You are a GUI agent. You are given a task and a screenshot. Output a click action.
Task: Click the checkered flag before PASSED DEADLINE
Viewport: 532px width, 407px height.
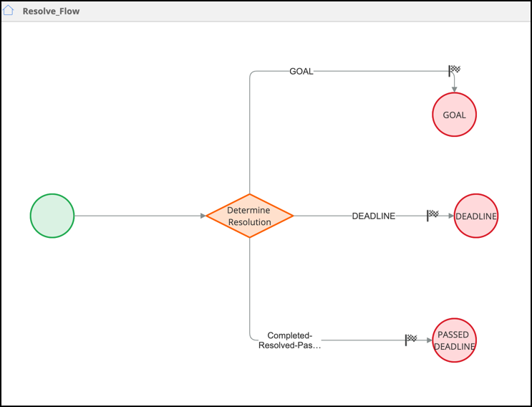coord(411,340)
